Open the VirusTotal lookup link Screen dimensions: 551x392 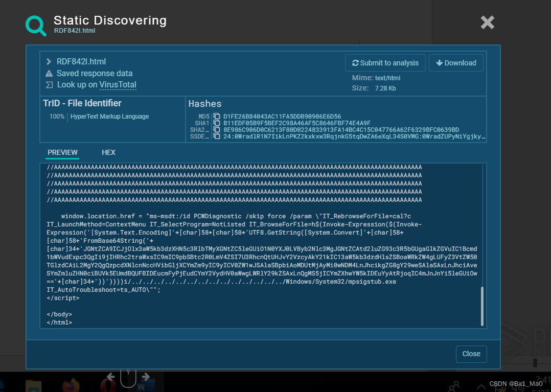118,85
